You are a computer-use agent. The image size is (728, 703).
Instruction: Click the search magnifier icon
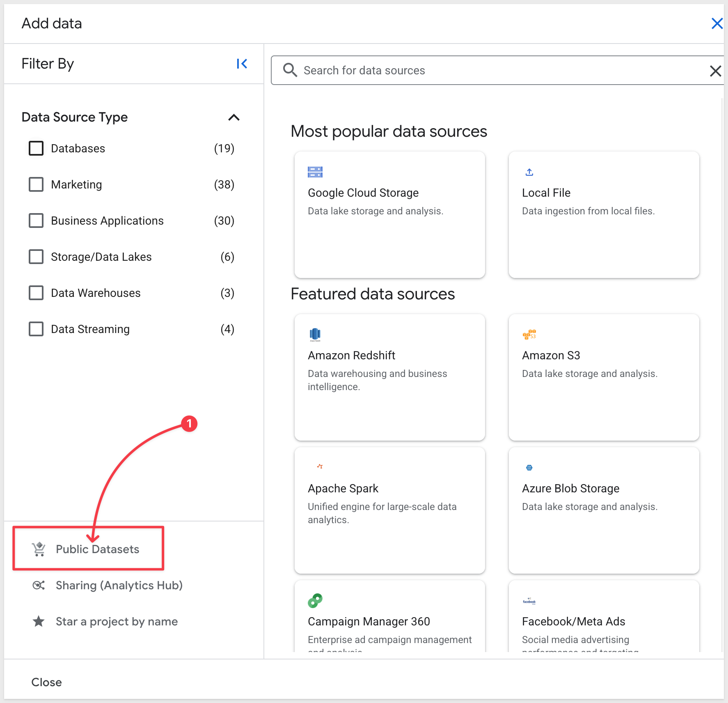[290, 70]
